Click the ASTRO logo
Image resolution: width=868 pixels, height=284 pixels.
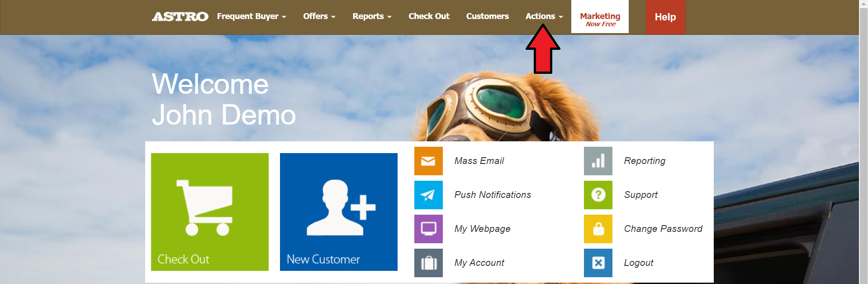point(180,17)
